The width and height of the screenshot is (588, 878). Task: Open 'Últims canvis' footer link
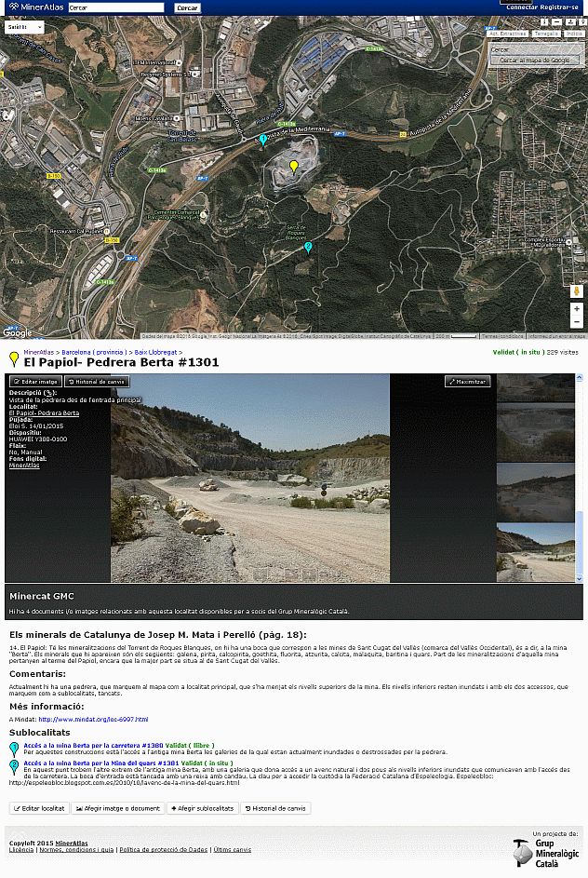[x=233, y=849]
